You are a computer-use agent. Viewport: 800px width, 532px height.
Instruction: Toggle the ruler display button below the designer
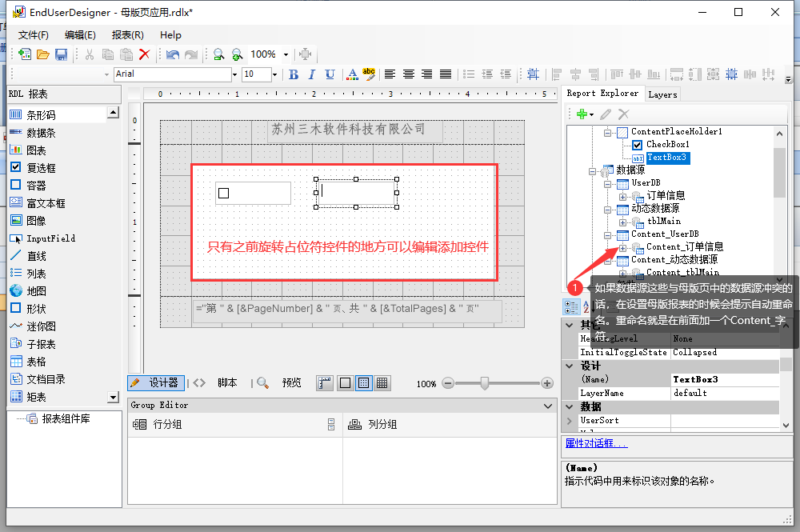point(325,383)
